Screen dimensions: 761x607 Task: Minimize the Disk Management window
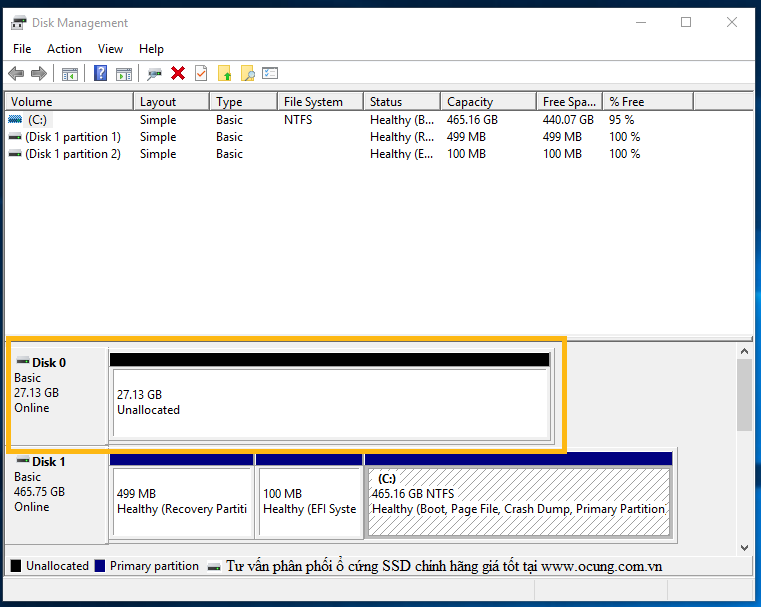(641, 22)
